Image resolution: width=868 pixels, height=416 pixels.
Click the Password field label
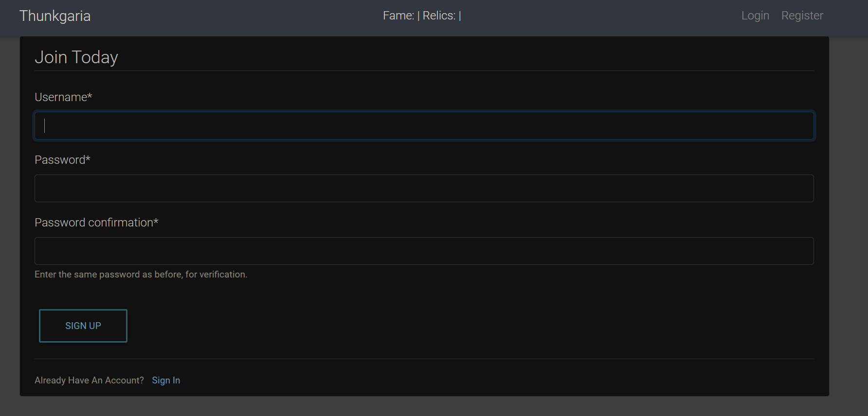point(60,160)
